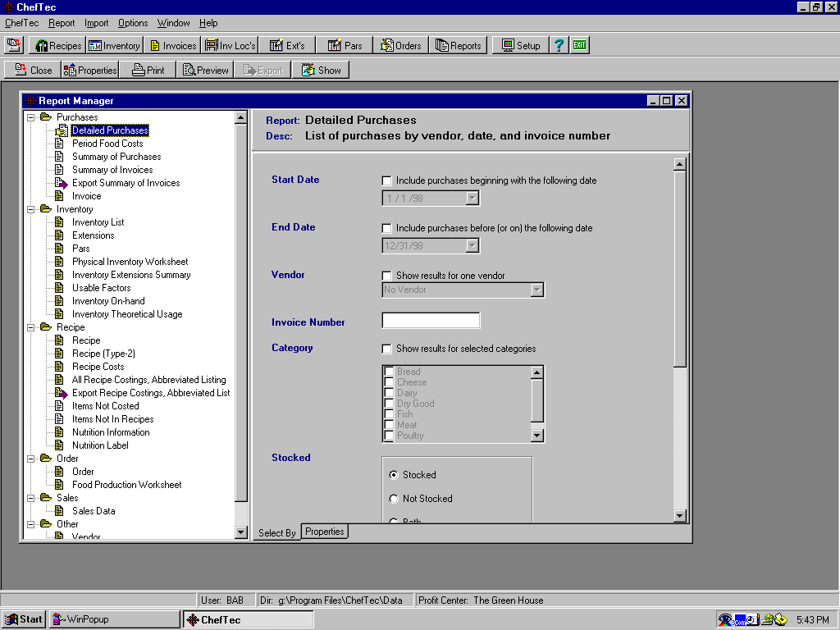Select Physical Inventory Worksheet report
Viewport: 840px width, 630px height.
130,262
